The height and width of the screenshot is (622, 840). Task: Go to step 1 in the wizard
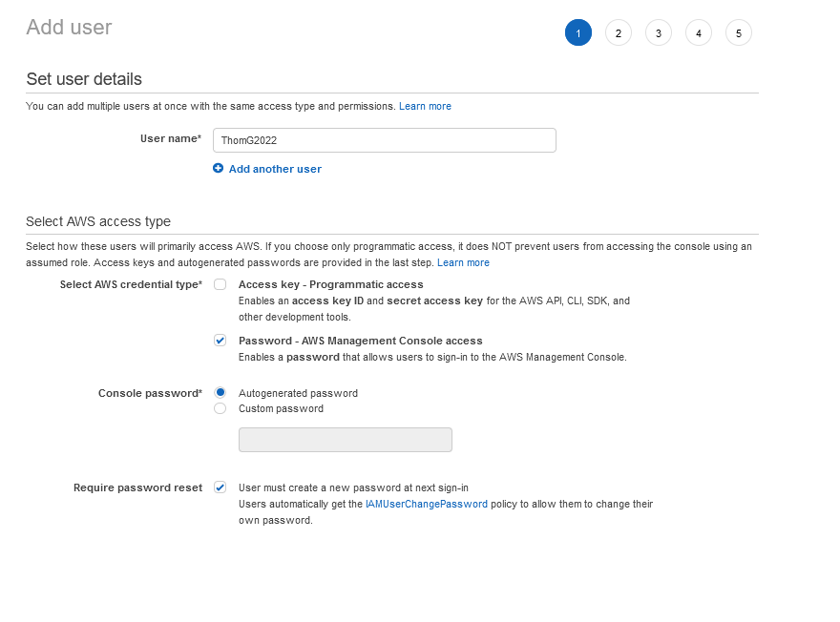click(x=577, y=33)
